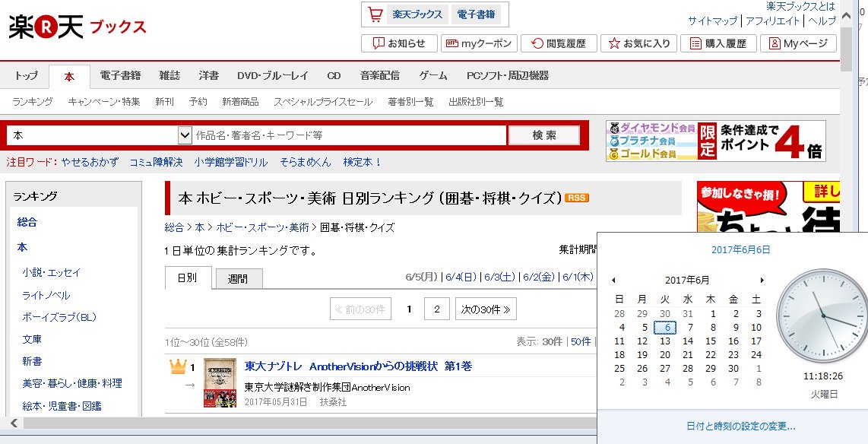This screenshot has width=868, height=444.
Task: Open the shopping cart icon
Action: 375,14
